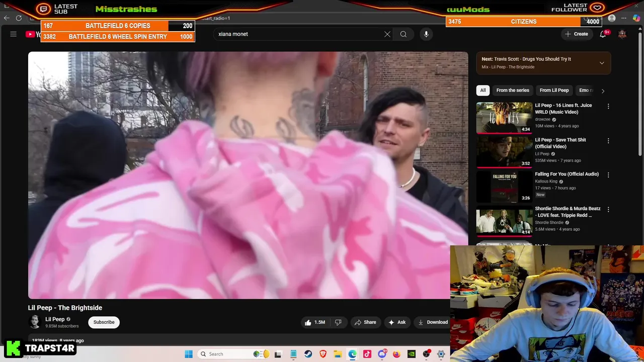Open Windows Settings gear on the taskbar
Screen dimensions: 644x362
(x=441, y=354)
